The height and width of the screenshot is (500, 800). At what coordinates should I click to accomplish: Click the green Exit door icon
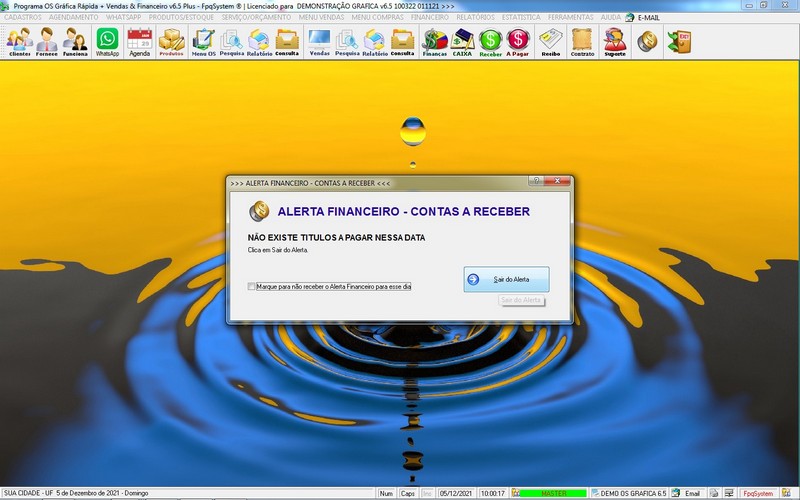pyautogui.click(x=680, y=41)
